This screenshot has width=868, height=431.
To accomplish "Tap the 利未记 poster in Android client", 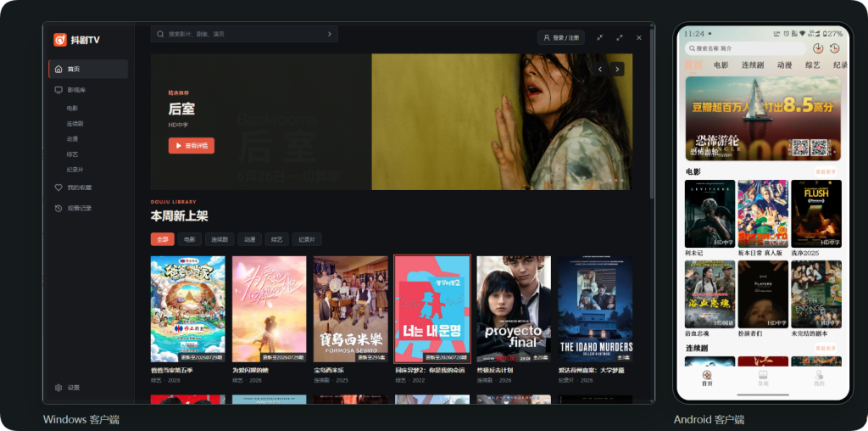I will click(709, 214).
